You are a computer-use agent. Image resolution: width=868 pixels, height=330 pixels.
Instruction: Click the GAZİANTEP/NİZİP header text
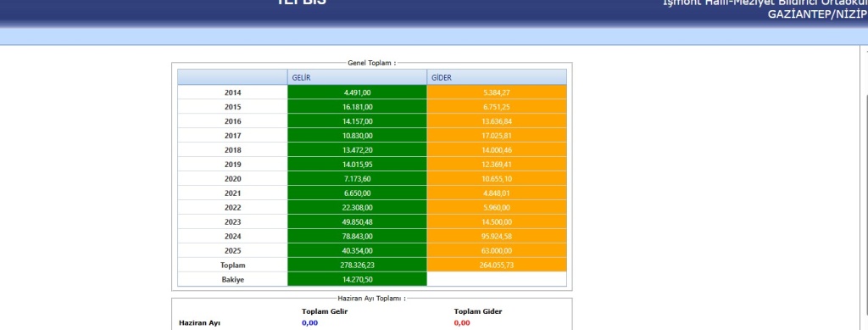click(x=818, y=15)
